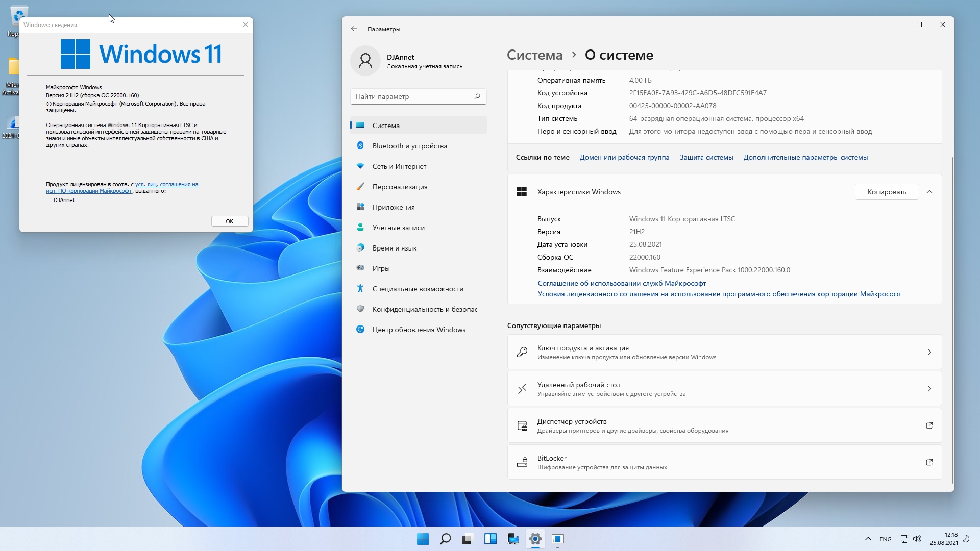Open Bluetooth и устройства settings

point(409,146)
